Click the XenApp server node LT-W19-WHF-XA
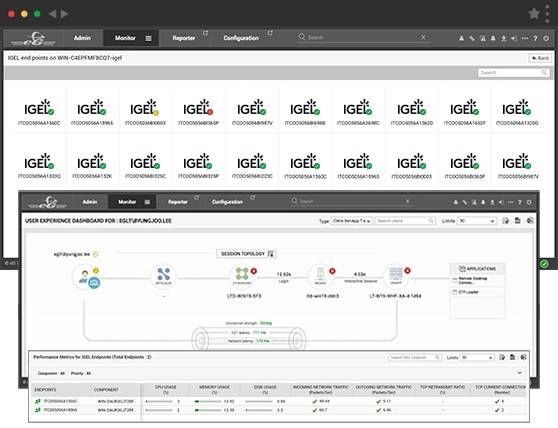The image size is (558, 428). point(396,276)
